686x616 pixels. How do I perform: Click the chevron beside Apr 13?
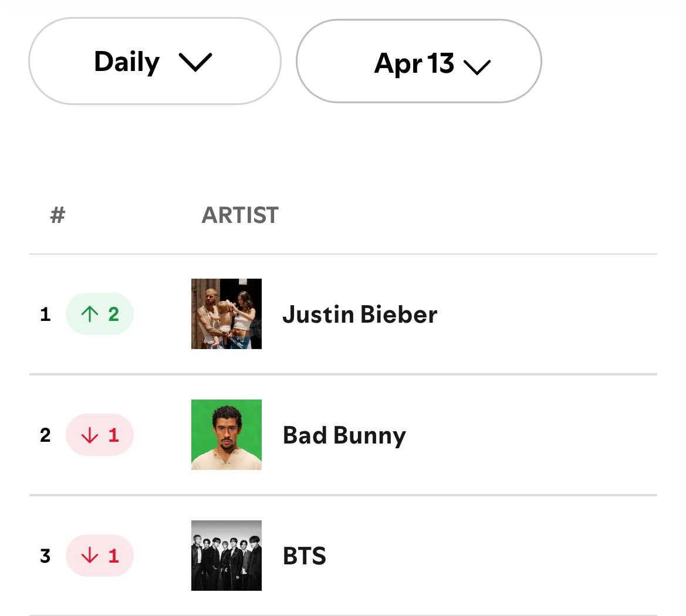point(477,66)
